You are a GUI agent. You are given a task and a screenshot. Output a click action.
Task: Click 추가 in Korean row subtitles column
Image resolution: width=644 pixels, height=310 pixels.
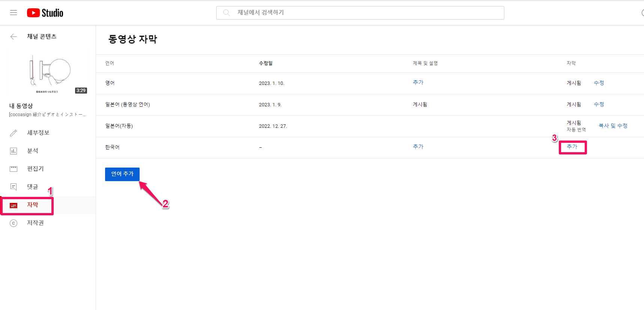[x=572, y=147]
